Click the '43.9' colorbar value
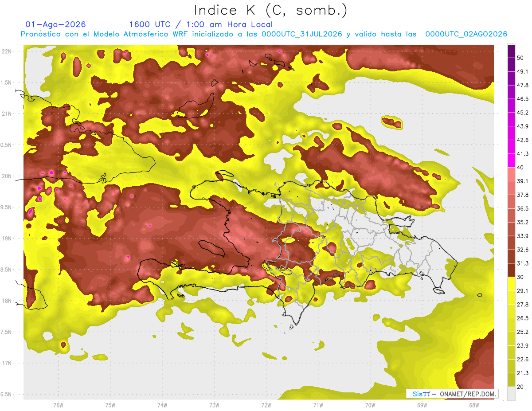532x411 pixels. click(x=523, y=126)
